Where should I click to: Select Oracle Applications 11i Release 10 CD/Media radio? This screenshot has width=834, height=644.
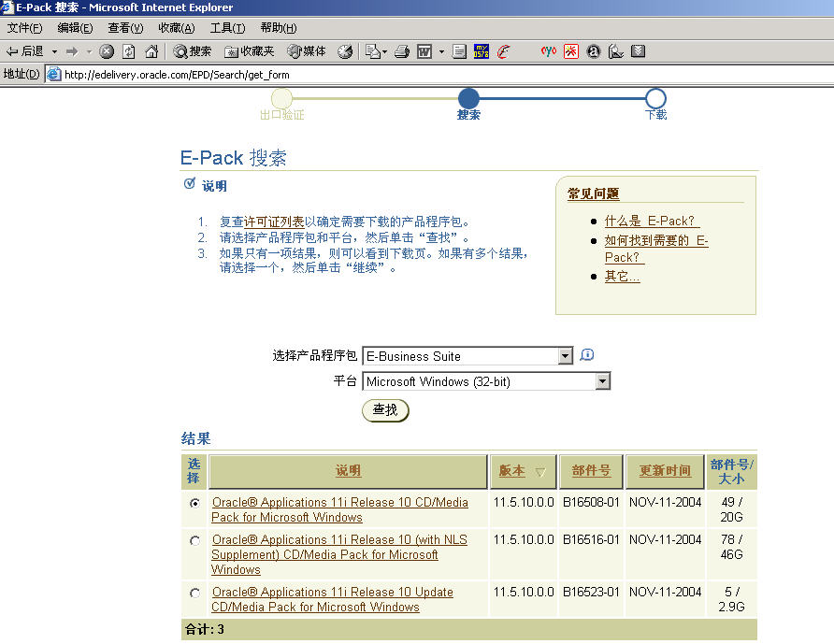pos(194,503)
